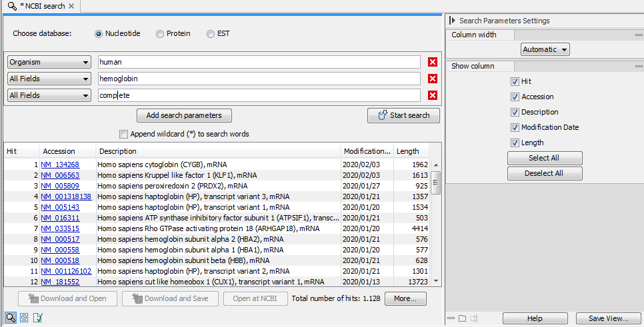
Task: Click the Start search button
Action: (403, 115)
